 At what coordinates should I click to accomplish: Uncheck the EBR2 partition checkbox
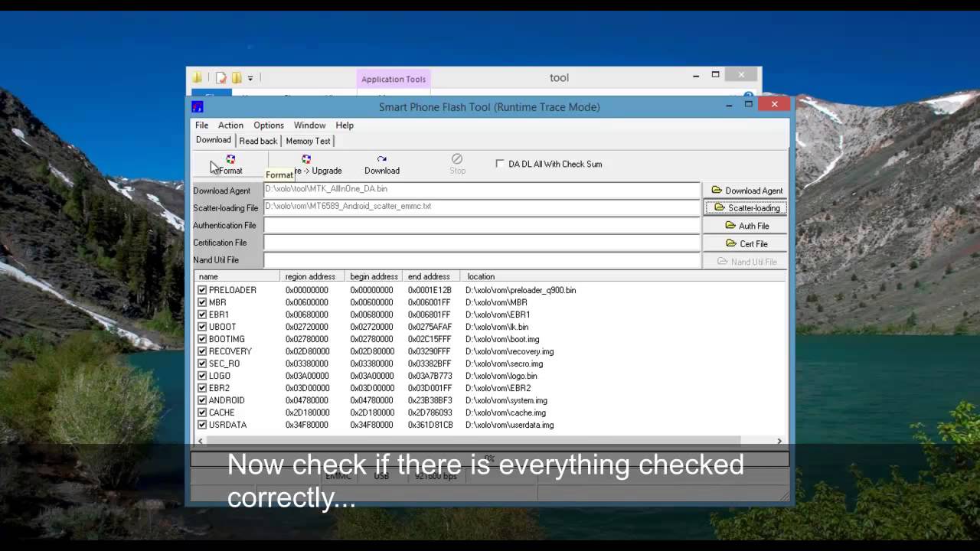click(x=202, y=388)
